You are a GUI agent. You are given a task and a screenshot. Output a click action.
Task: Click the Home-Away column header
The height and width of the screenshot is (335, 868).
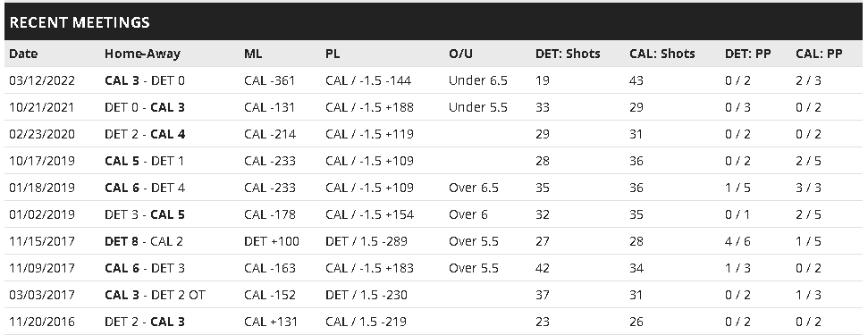[142, 54]
